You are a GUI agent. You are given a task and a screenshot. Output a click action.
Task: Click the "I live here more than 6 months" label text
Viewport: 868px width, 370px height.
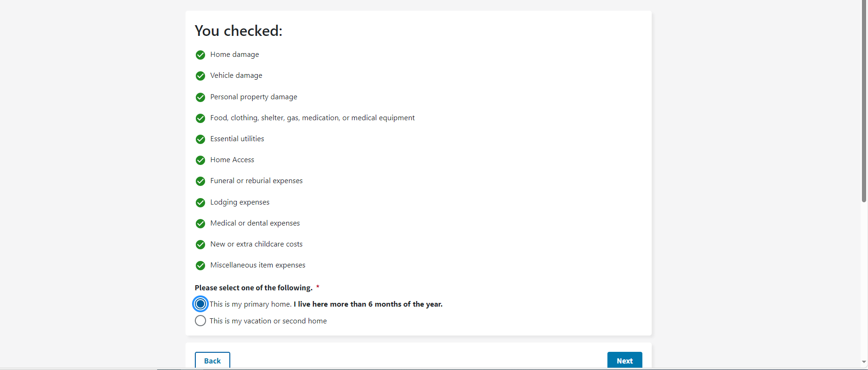tap(368, 304)
